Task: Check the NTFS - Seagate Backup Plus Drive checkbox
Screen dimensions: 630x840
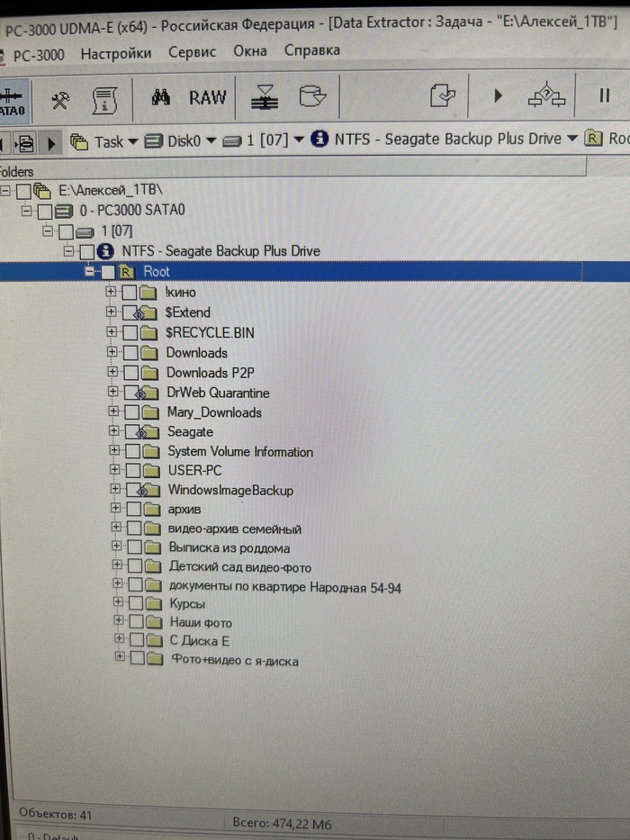Action: (86, 251)
